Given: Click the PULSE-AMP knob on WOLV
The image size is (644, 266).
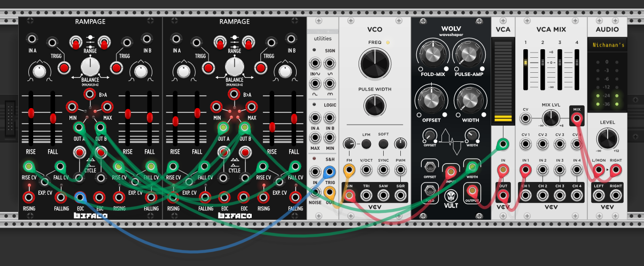Looking at the screenshot, I should coord(469,54).
